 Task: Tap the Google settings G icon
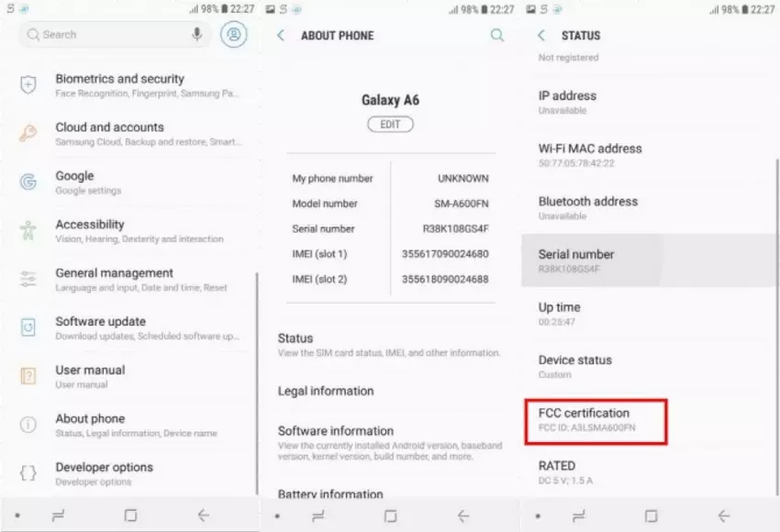point(28,183)
